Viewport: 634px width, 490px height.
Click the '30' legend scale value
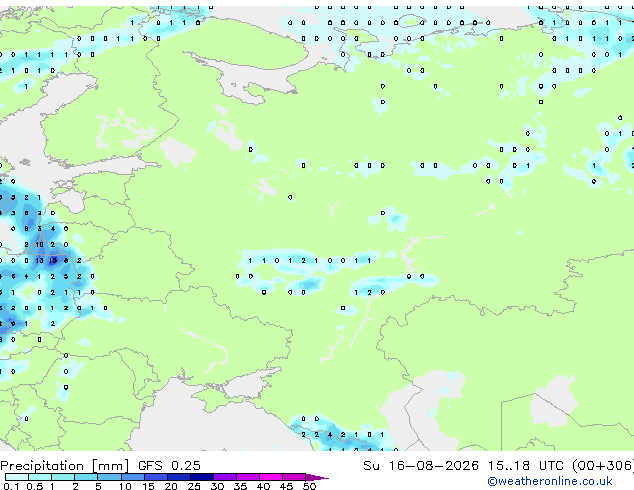217,486
